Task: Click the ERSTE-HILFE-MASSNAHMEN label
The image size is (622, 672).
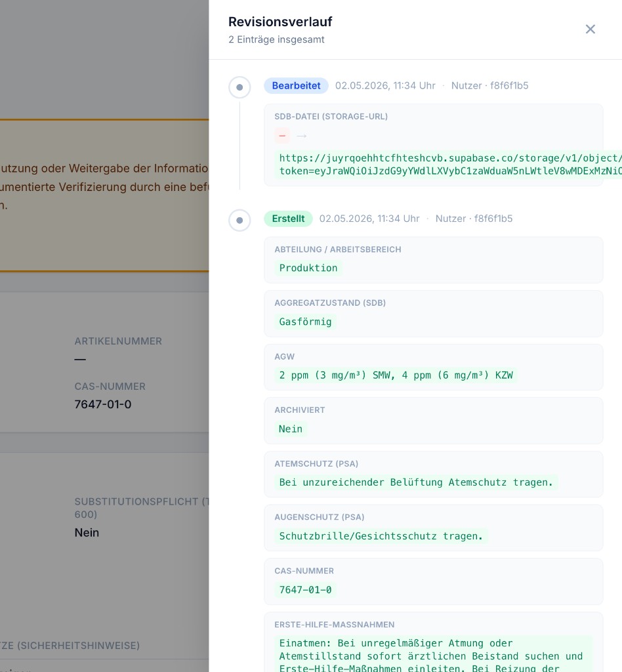Action: (x=335, y=625)
